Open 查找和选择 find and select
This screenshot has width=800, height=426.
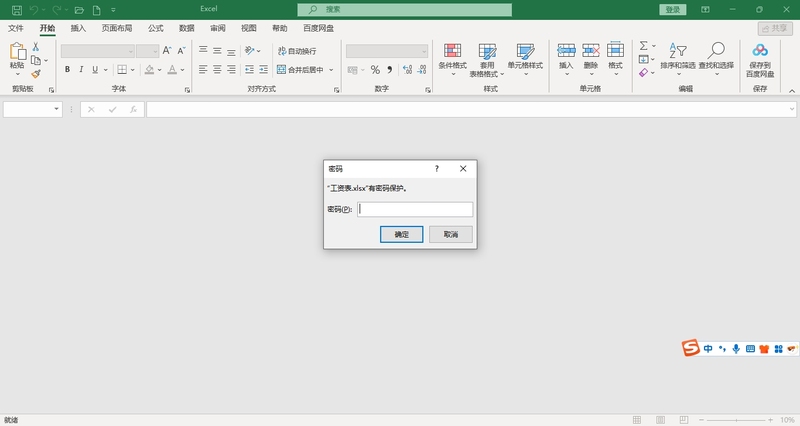[x=716, y=60]
